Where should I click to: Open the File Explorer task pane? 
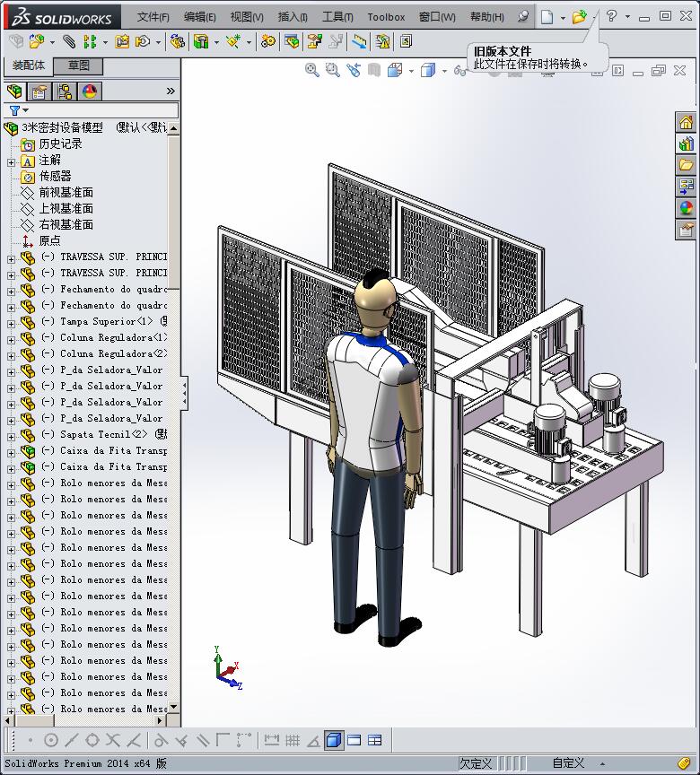[x=686, y=165]
